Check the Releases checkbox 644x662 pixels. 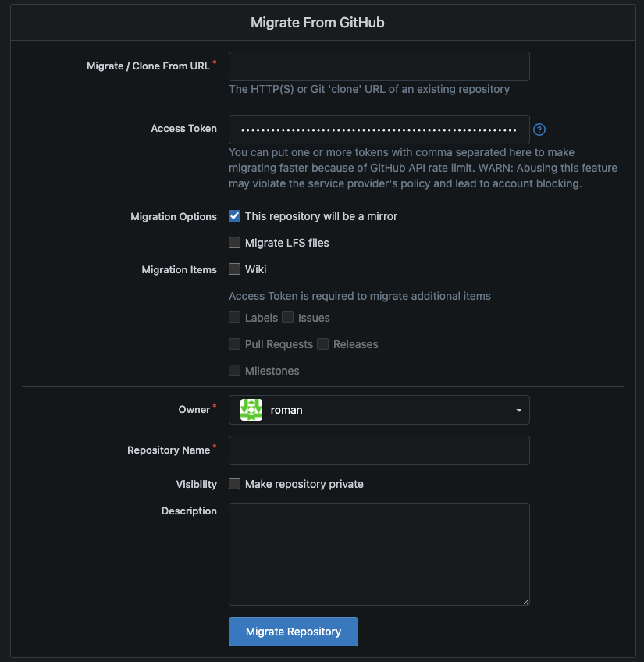322,344
